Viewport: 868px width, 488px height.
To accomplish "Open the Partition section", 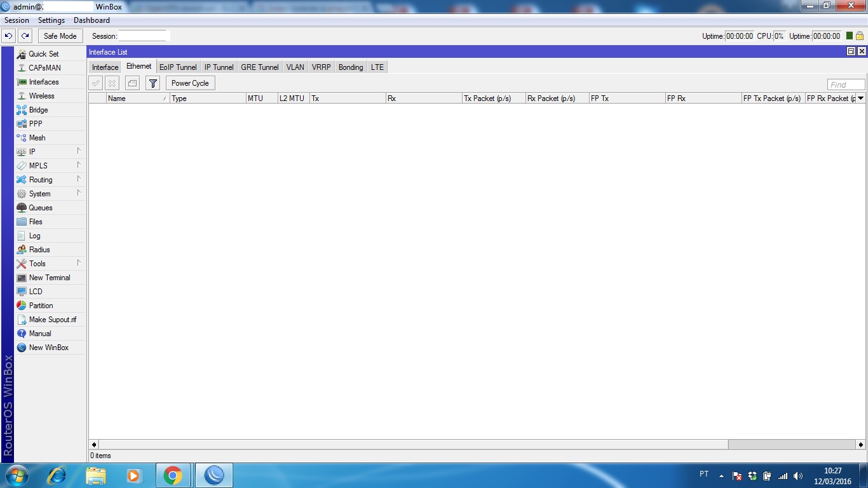I will coord(50,306).
